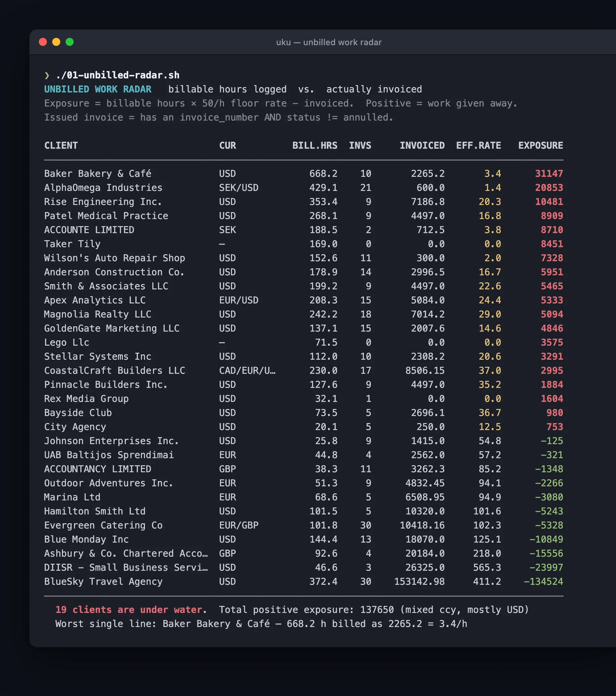Click 'GoldenGate Marketing LLC' client name
Image resolution: width=616 pixels, height=696 pixels.
pos(112,328)
